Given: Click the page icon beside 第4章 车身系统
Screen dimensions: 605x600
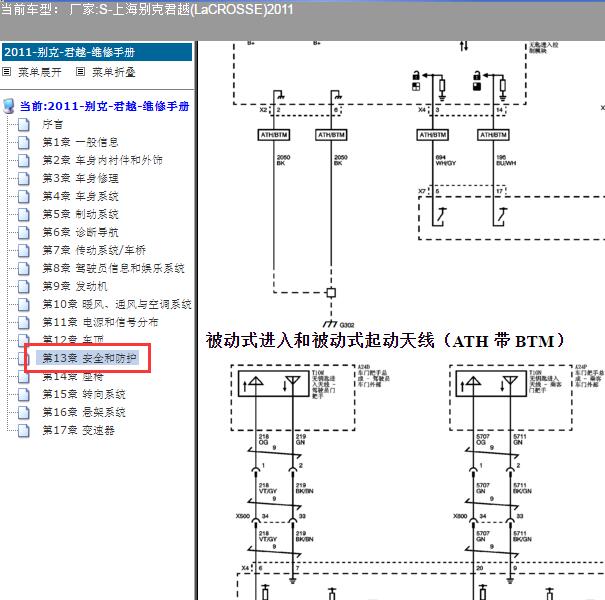Looking at the screenshot, I should (x=24, y=197).
